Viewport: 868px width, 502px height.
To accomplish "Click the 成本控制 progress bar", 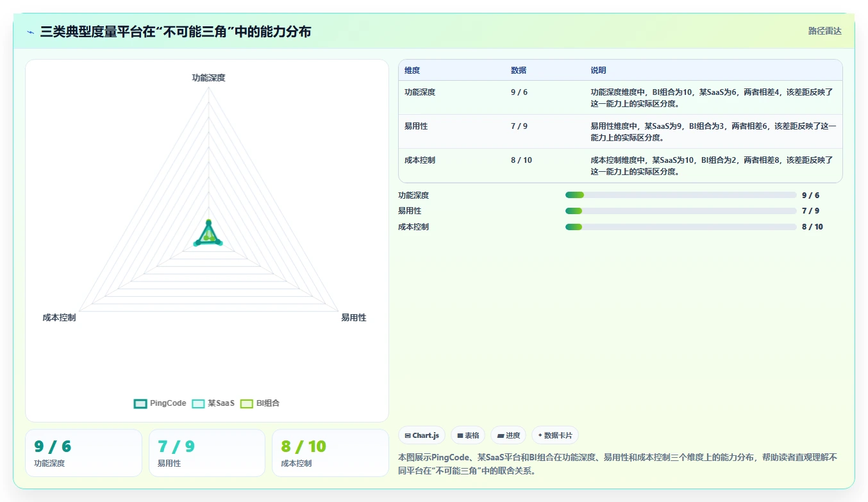I will click(681, 227).
